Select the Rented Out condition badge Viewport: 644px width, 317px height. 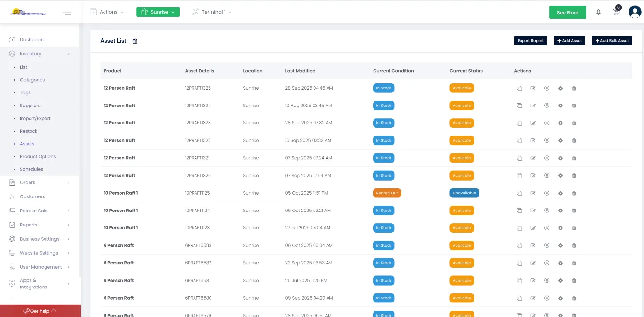387,193
